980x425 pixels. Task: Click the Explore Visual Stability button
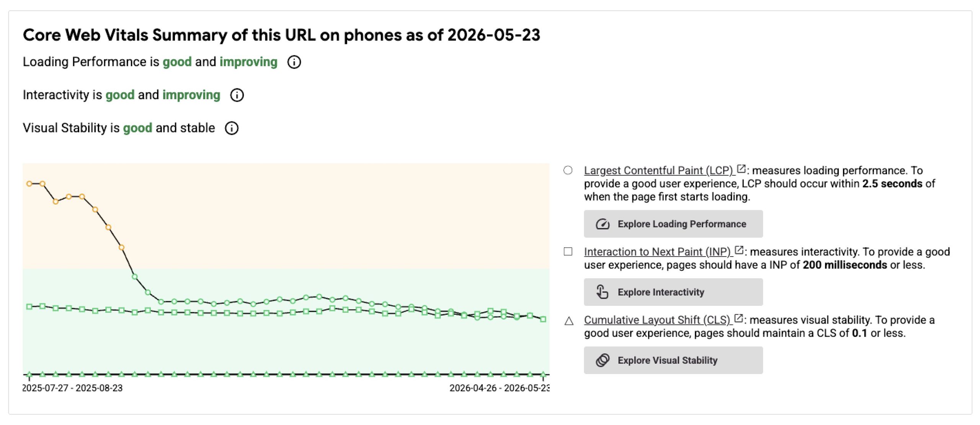[673, 360]
